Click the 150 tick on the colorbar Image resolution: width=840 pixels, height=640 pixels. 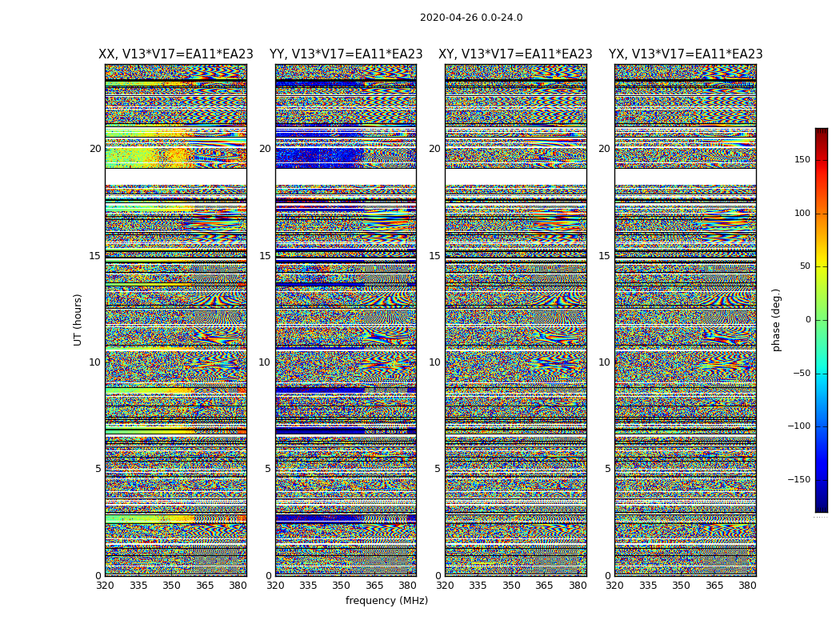point(802,159)
